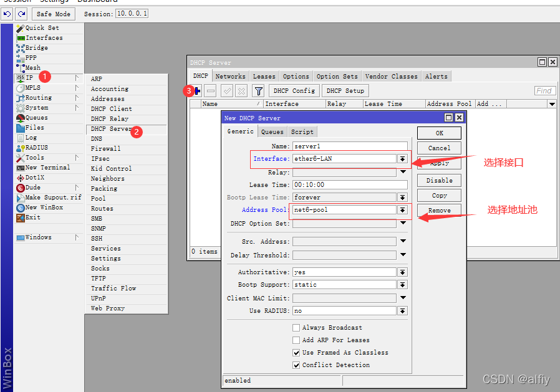Image resolution: width=560 pixels, height=392 pixels.
Task: Switch to the Networks tab
Action: 230,77
